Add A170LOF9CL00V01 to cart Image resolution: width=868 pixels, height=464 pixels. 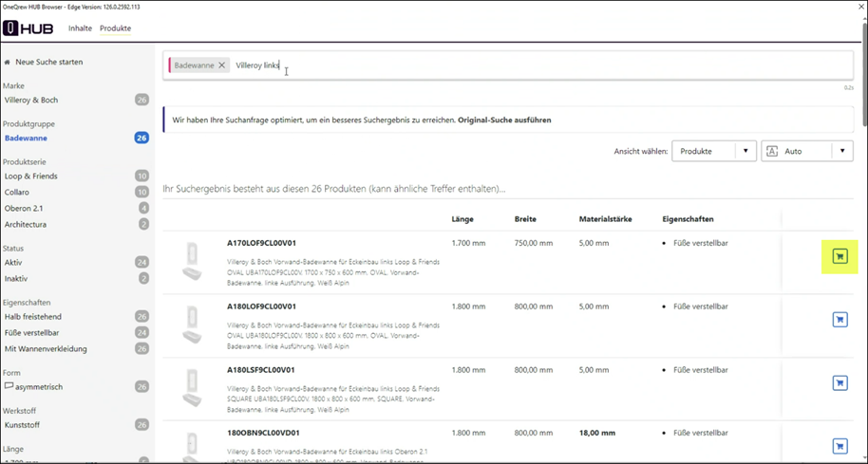tap(840, 256)
